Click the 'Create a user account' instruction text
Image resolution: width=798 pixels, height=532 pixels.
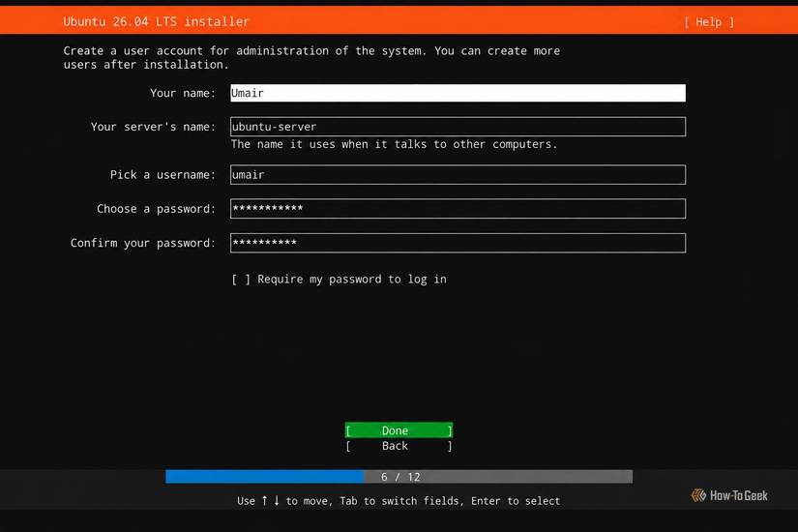[x=311, y=57]
